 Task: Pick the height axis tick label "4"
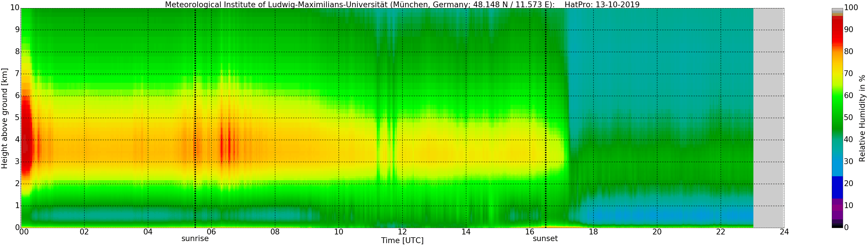click(x=18, y=139)
